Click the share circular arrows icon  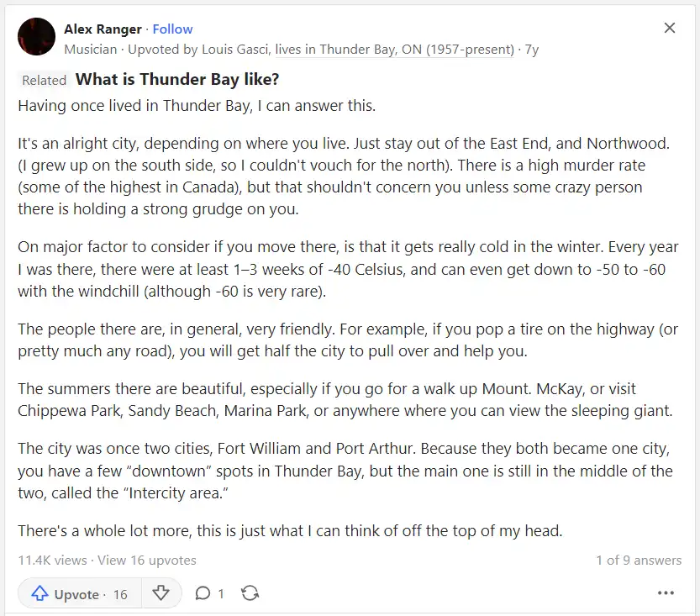250,593
